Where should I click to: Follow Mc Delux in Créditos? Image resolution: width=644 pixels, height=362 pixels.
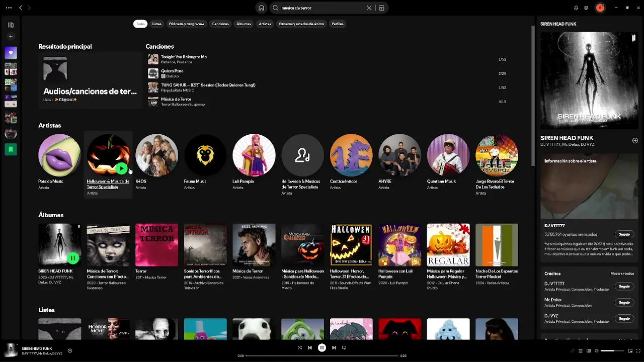(x=624, y=303)
